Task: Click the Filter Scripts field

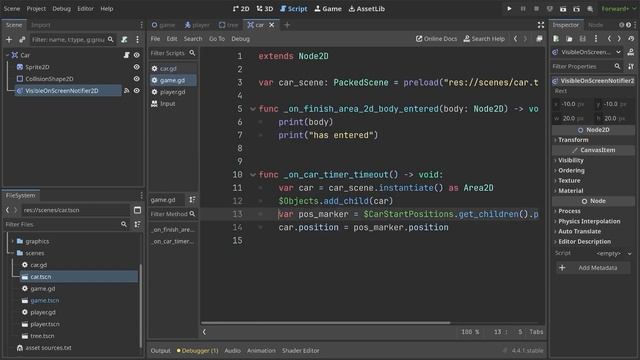Action: coord(173,53)
